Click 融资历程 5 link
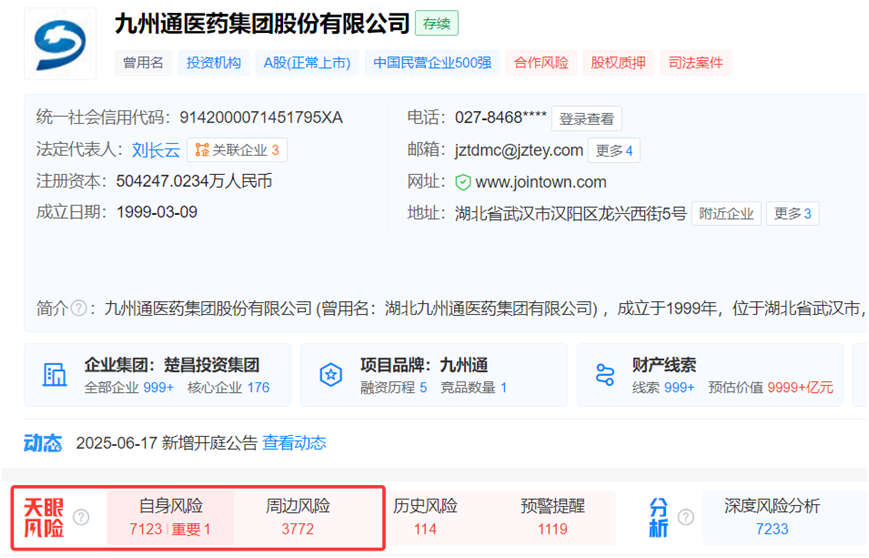Viewport: 869px width, 558px height. (393, 387)
